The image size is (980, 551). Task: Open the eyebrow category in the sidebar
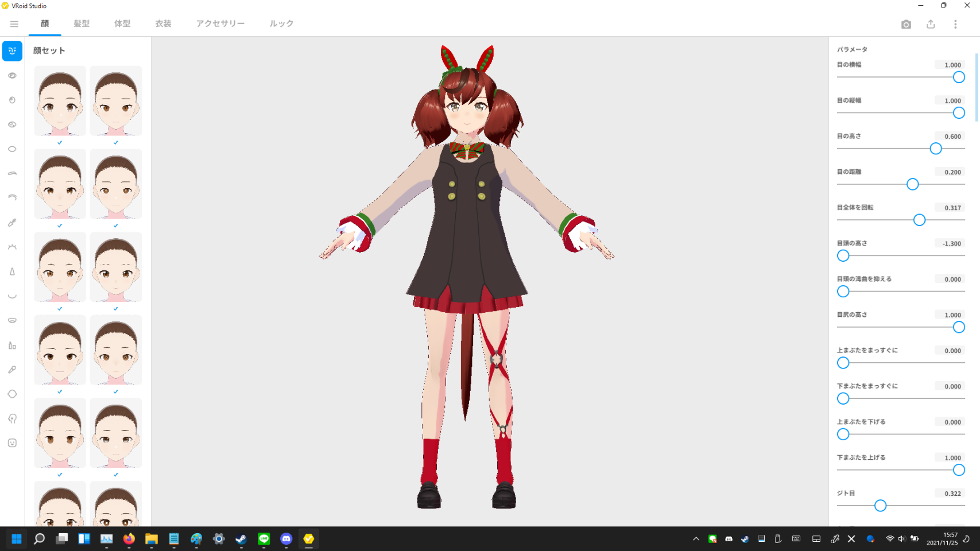(12, 173)
